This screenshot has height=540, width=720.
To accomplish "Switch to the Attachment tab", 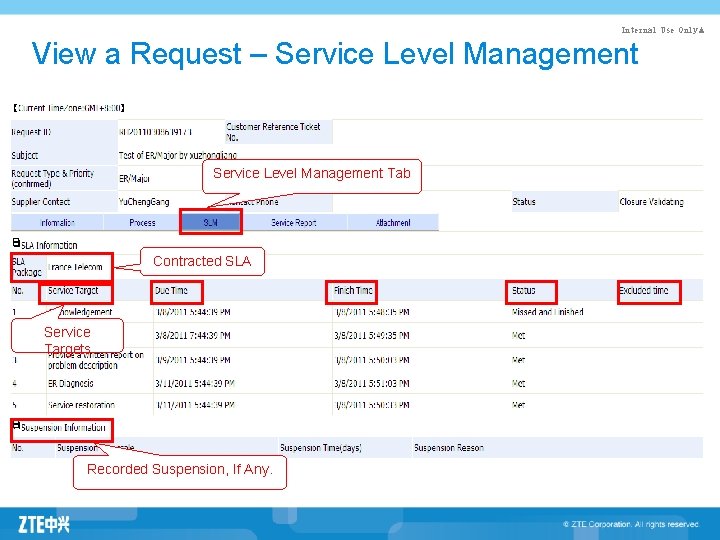I will coord(393,223).
